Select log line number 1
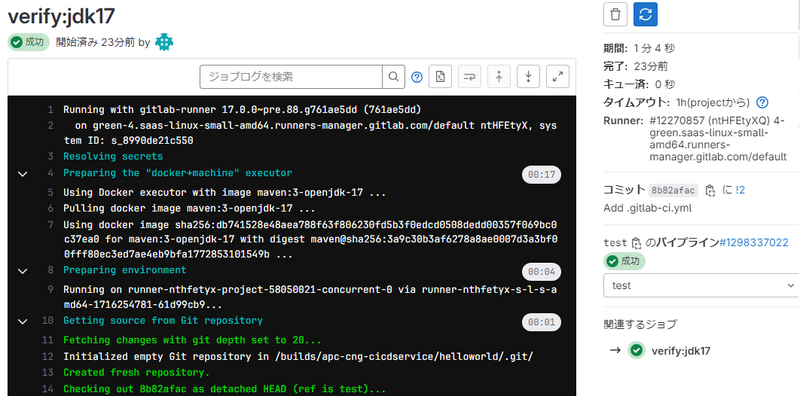800x396 pixels. click(x=50, y=110)
